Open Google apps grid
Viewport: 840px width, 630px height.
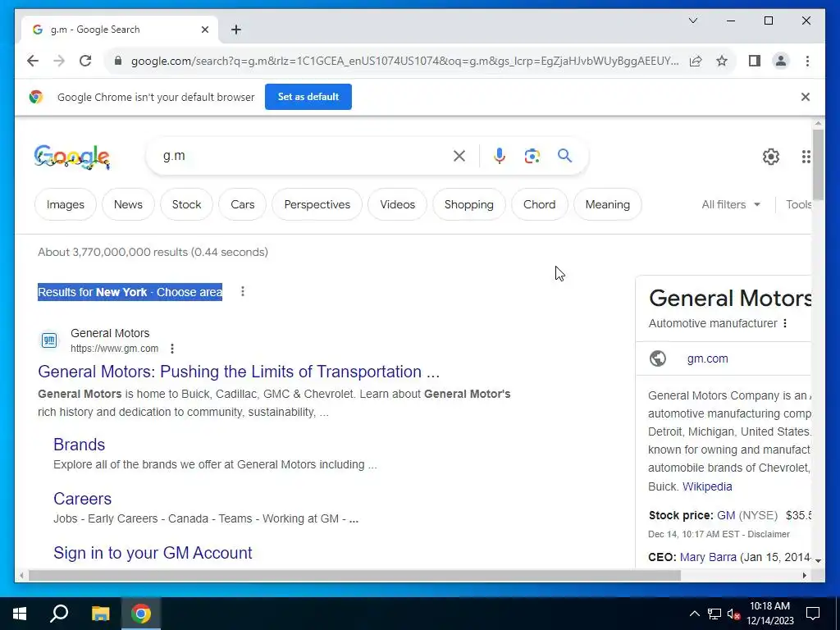tap(806, 157)
